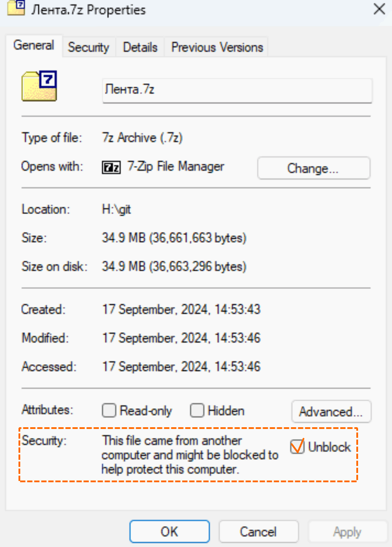
Task: Click the H:\git location path text
Action: coord(117,210)
